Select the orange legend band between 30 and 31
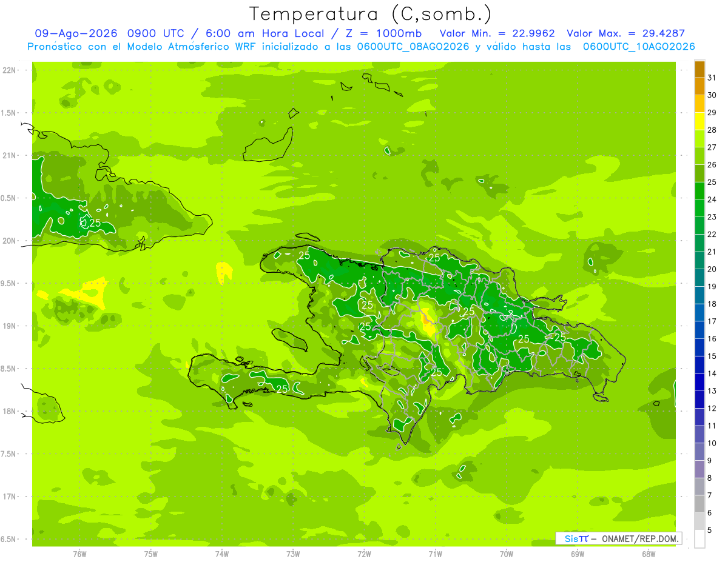The image size is (728, 562). (x=699, y=87)
